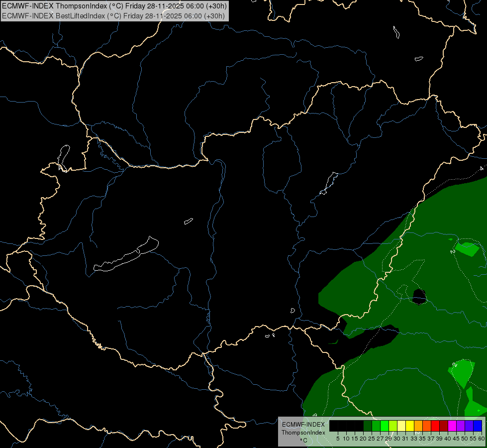Viewport: 487px width, 448px height.
Task: Click the legend unit label '°C'
Action: pyautogui.click(x=304, y=440)
